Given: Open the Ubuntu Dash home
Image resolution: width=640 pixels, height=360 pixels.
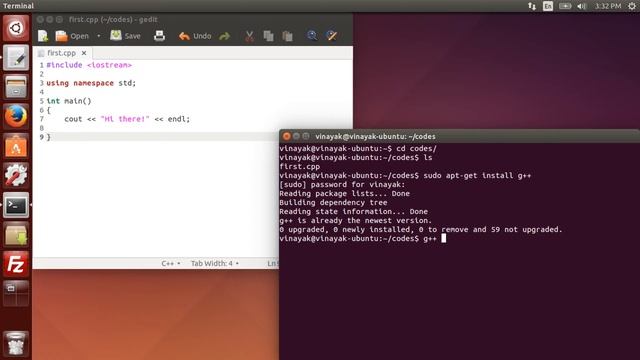Looking at the screenshot, I should 16,28.
